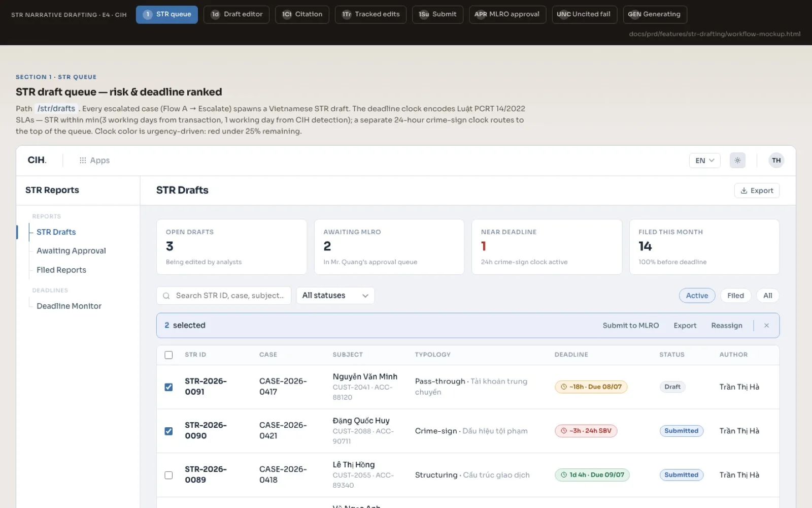The image size is (812, 508).
Task: Open the EN language dropdown
Action: tap(704, 161)
